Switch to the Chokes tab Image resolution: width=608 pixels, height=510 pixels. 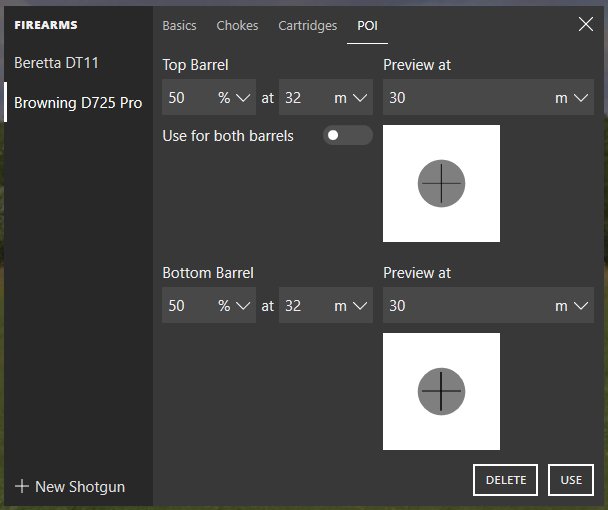pyautogui.click(x=237, y=26)
